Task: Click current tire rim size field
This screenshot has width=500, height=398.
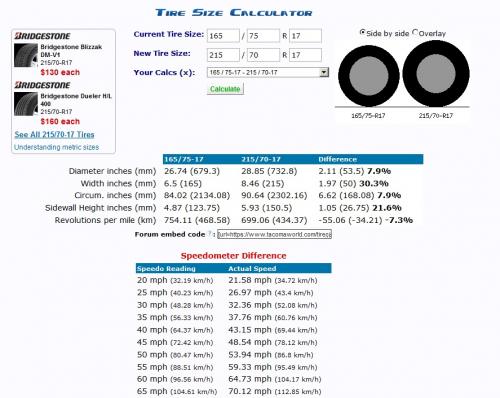Action: click(305, 36)
